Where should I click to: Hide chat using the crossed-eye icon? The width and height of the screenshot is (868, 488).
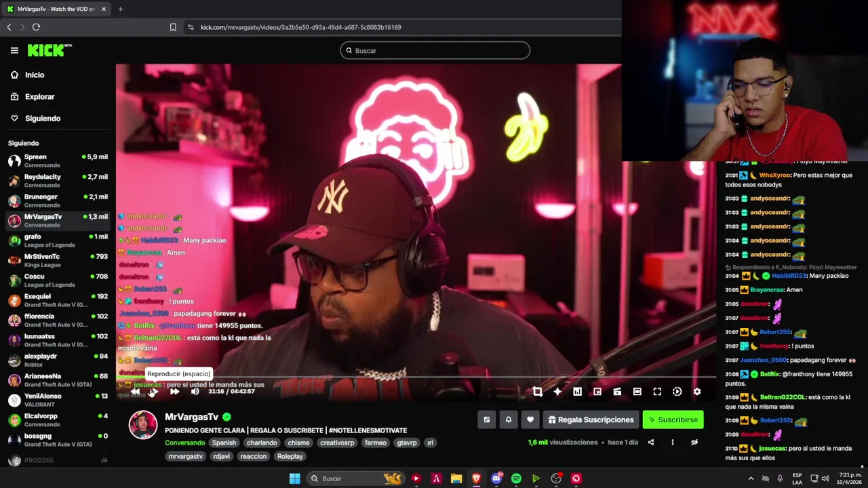694,443
